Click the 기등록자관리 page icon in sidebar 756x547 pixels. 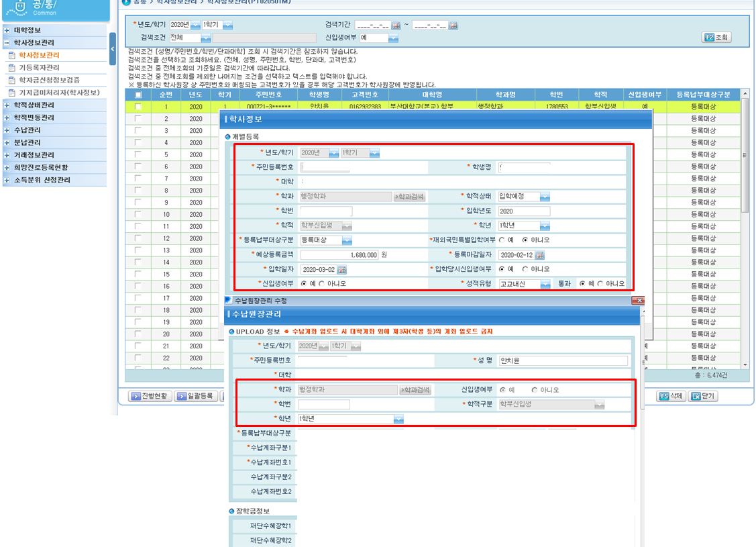pos(11,68)
